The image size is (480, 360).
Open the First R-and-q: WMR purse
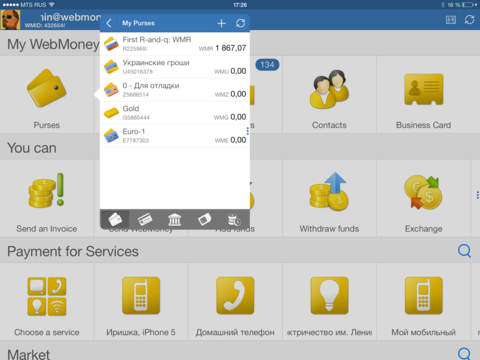click(x=175, y=44)
